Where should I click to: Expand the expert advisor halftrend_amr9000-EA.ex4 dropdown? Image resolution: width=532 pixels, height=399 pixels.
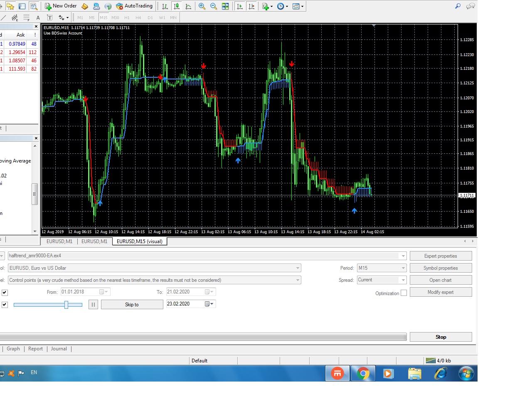point(403,256)
